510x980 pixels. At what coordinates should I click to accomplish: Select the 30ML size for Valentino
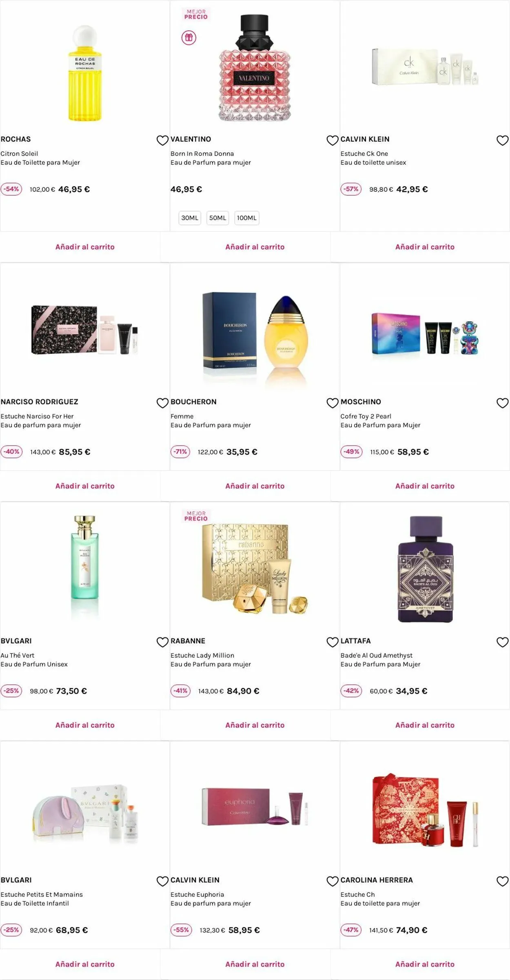tap(190, 218)
